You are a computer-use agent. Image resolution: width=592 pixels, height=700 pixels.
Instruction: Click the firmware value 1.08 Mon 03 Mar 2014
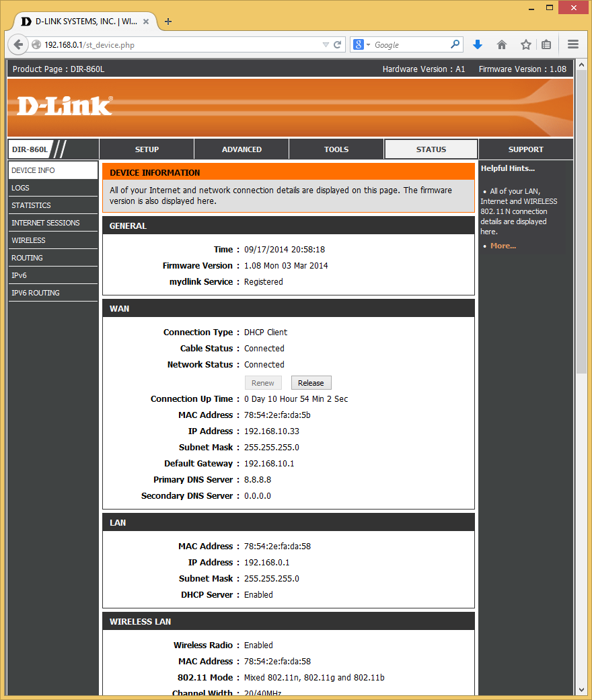[285, 266]
